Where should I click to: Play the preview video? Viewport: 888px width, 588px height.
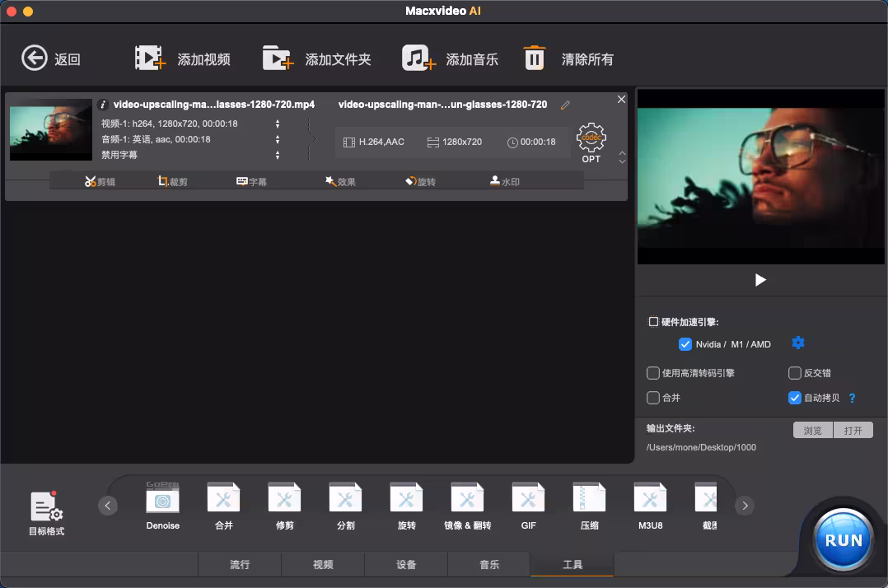(760, 279)
